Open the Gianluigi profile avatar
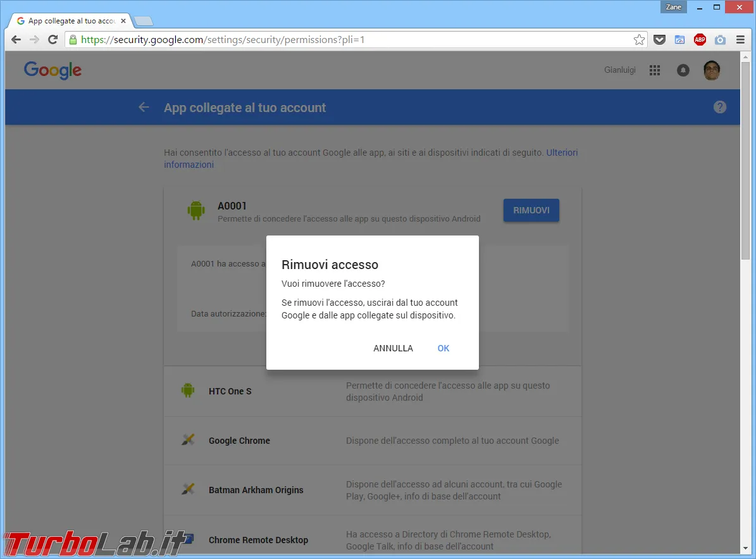 click(711, 70)
